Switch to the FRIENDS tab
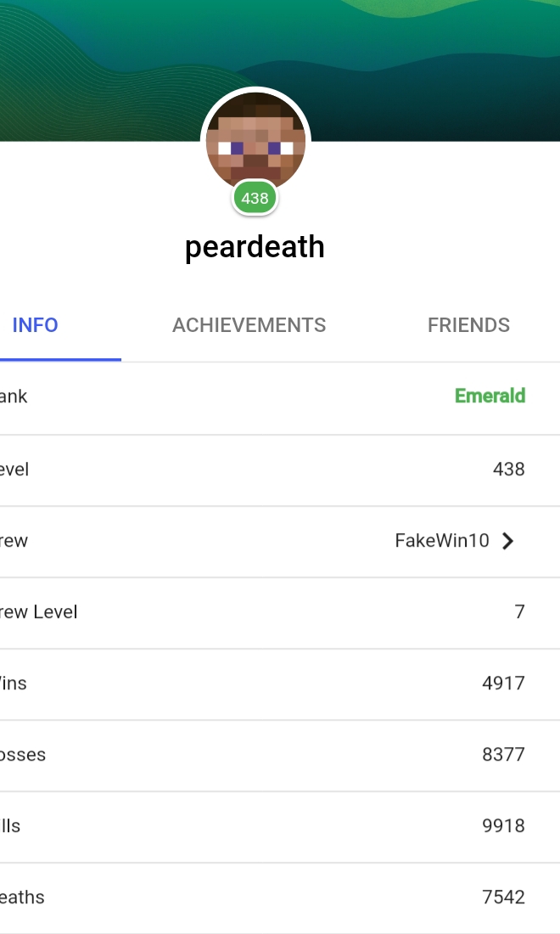 pos(468,325)
